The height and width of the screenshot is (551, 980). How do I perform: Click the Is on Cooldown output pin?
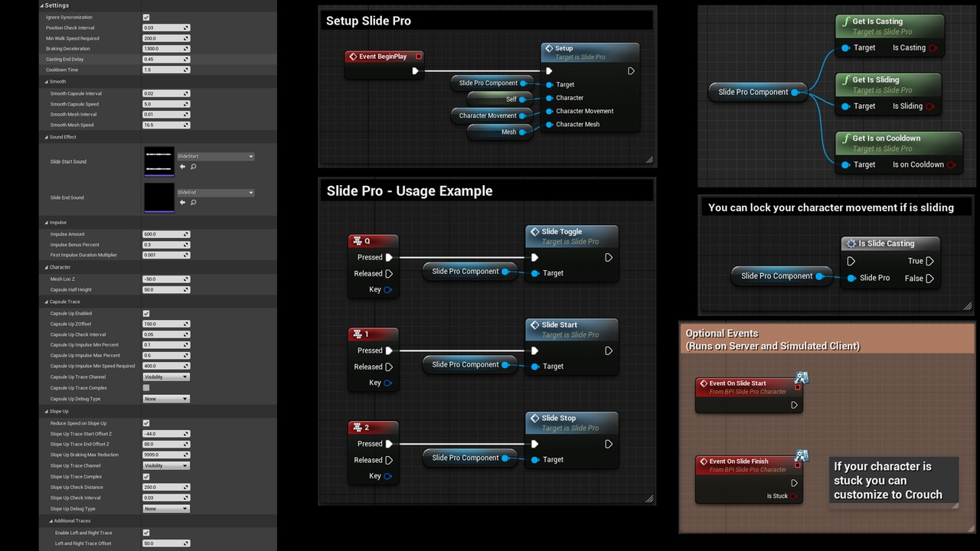coord(951,165)
